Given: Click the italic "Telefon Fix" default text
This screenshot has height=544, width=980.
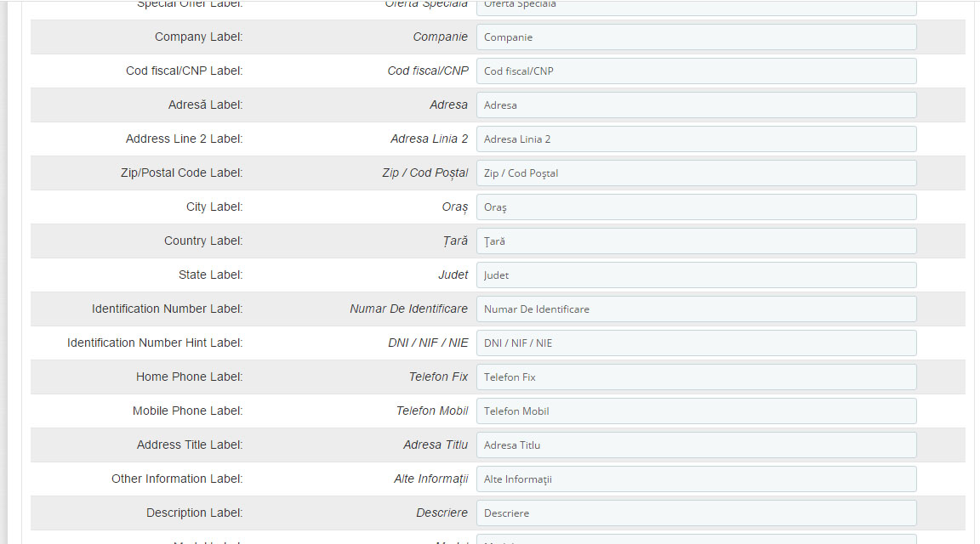Looking at the screenshot, I should tap(438, 377).
